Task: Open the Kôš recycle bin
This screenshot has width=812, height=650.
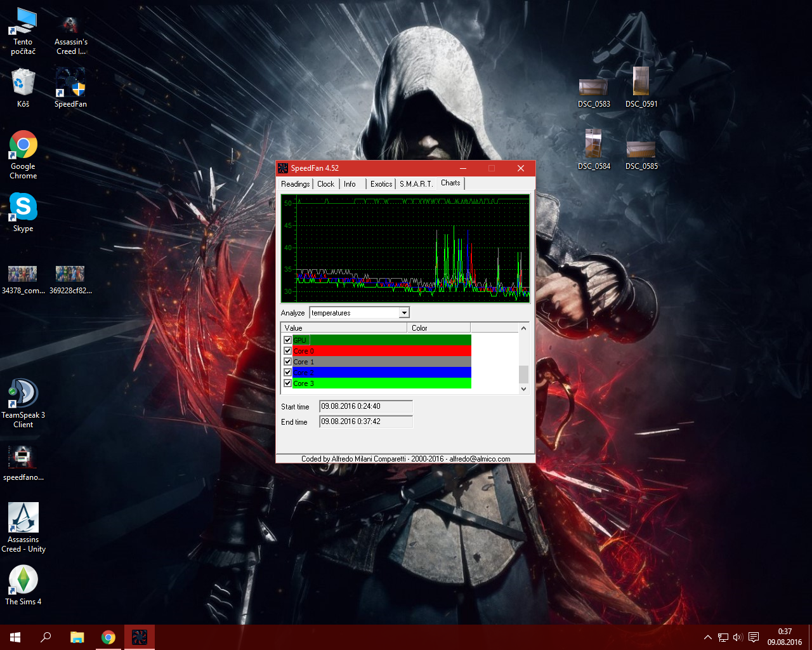Action: [23, 88]
